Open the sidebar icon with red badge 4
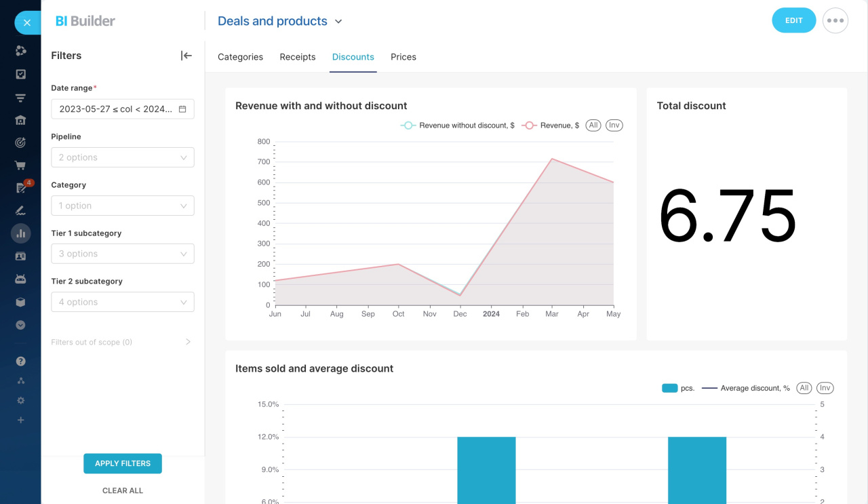 20,188
